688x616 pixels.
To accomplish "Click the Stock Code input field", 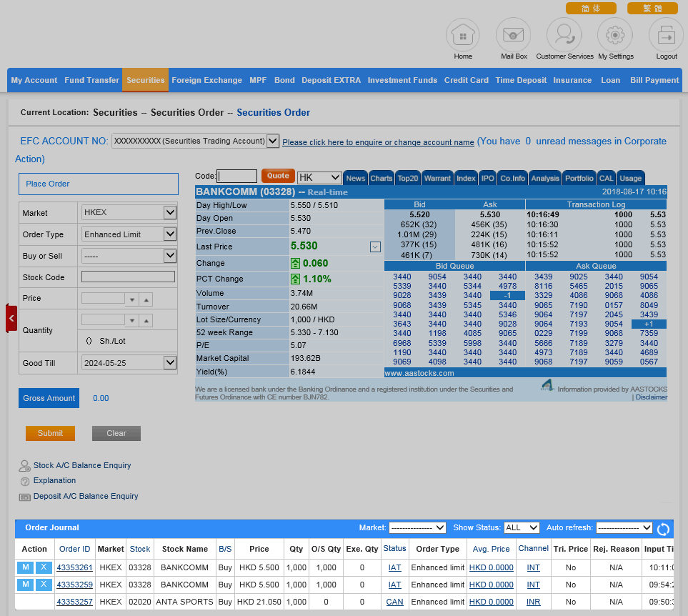I will pyautogui.click(x=128, y=277).
